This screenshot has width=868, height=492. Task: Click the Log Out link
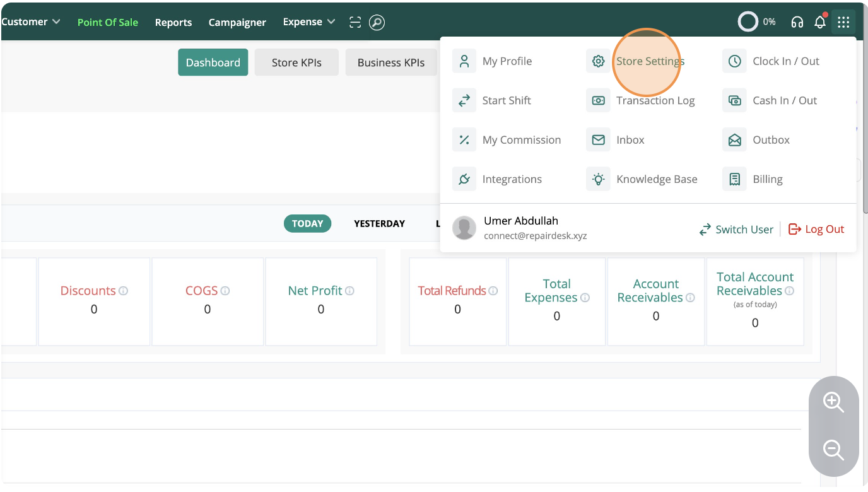(816, 230)
